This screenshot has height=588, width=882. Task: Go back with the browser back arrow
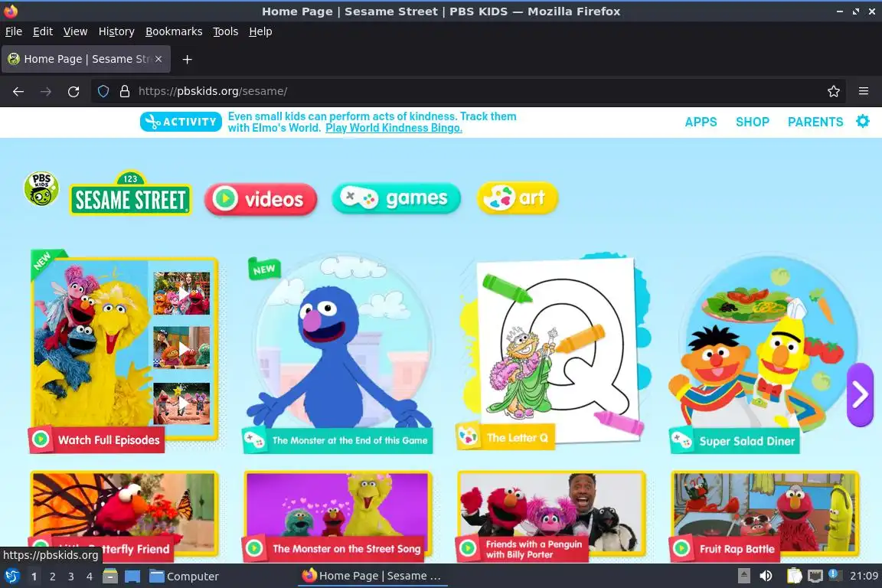[x=18, y=91]
